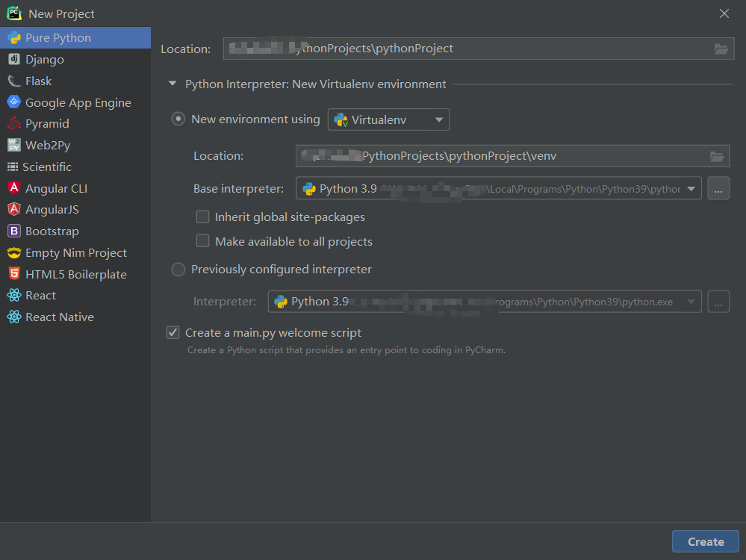This screenshot has height=560, width=746.
Task: Click the Angular CLI icon
Action: tap(14, 188)
